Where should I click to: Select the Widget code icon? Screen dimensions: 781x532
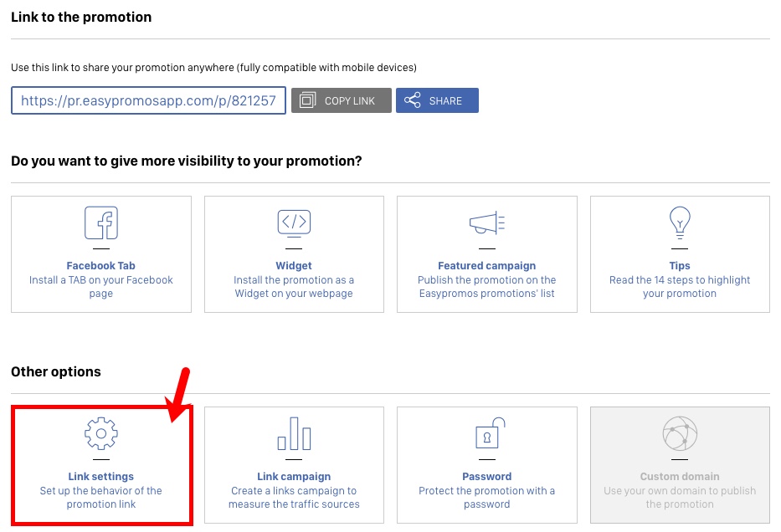pyautogui.click(x=293, y=223)
